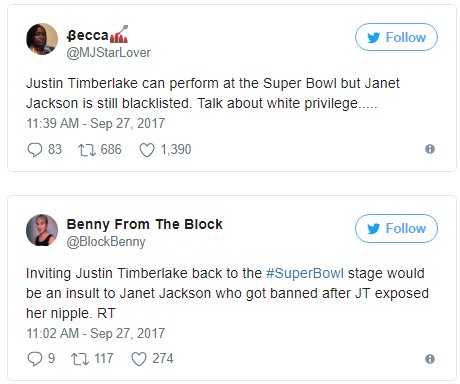Click the retweet icon on Becca's tweet
This screenshot has height=384, width=460.
pos(87,150)
